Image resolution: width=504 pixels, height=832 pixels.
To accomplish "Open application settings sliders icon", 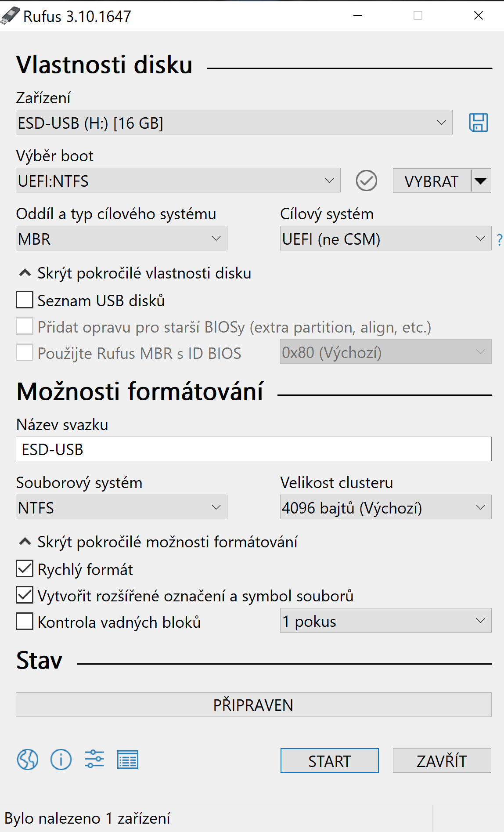I will [94, 760].
